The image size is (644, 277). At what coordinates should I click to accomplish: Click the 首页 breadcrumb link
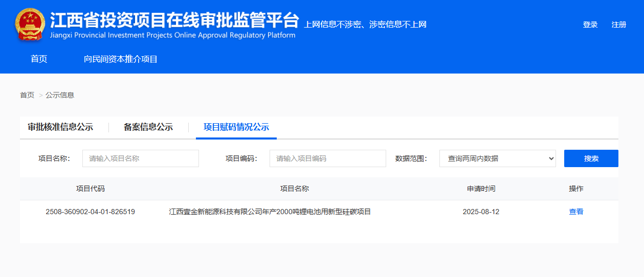(27, 95)
